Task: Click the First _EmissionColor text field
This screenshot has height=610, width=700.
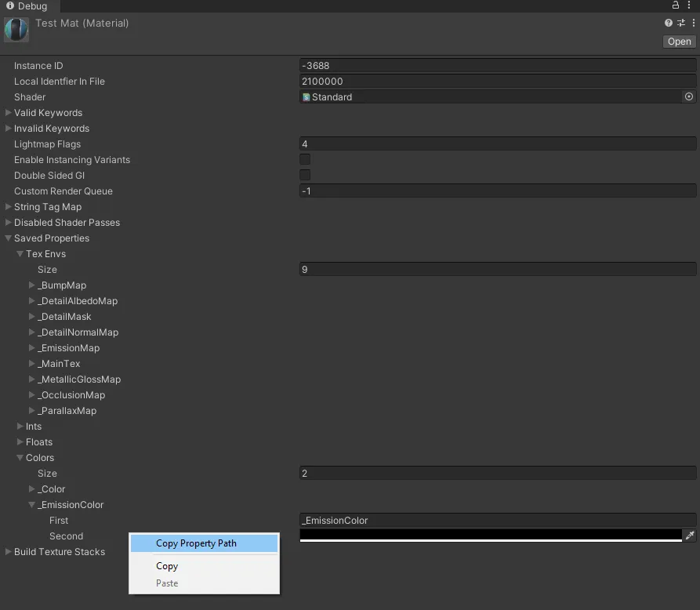Action: pos(498,521)
